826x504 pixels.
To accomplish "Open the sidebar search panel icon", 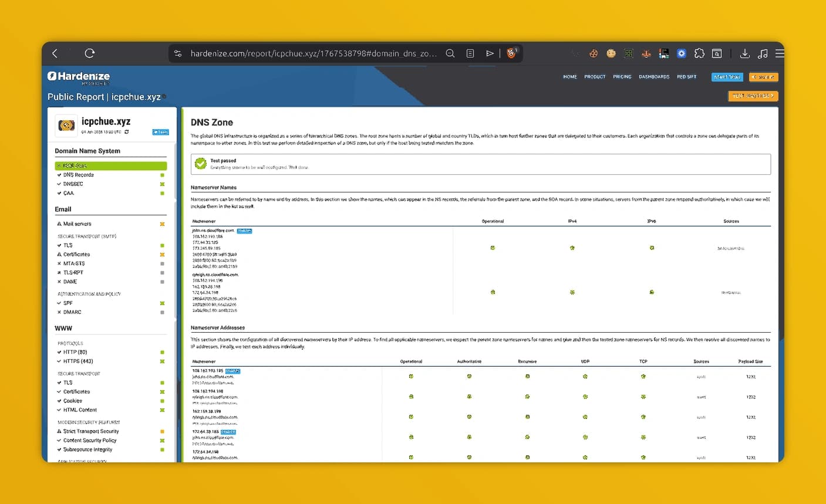I will click(x=717, y=53).
